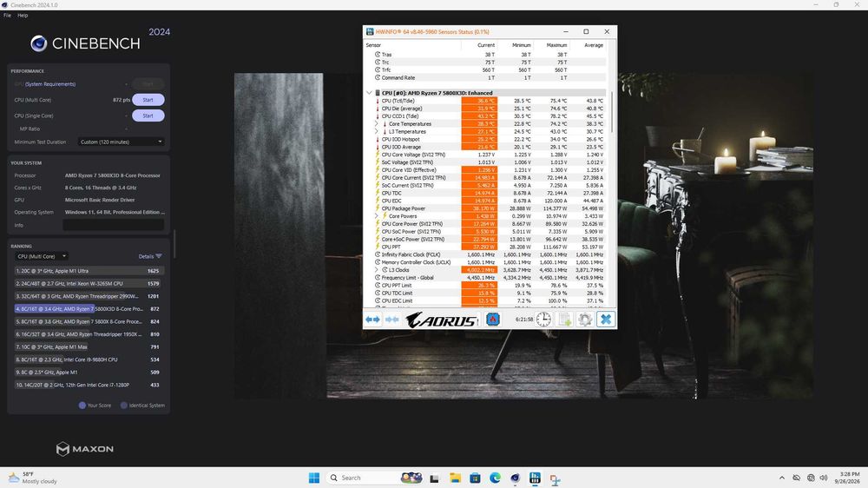Click the MAXON logo at bottom left
This screenshot has width=868, height=488.
pos(85,449)
